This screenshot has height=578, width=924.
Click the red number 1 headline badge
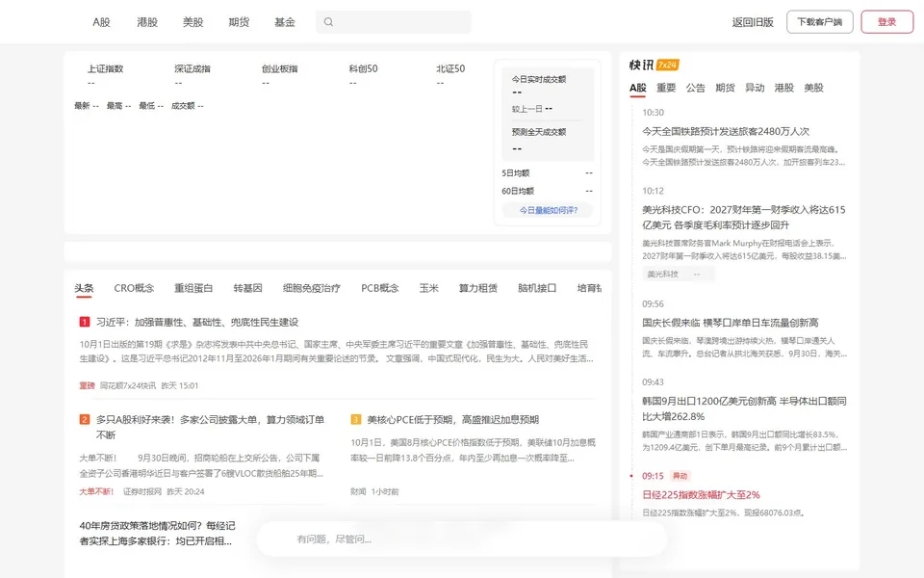point(85,322)
